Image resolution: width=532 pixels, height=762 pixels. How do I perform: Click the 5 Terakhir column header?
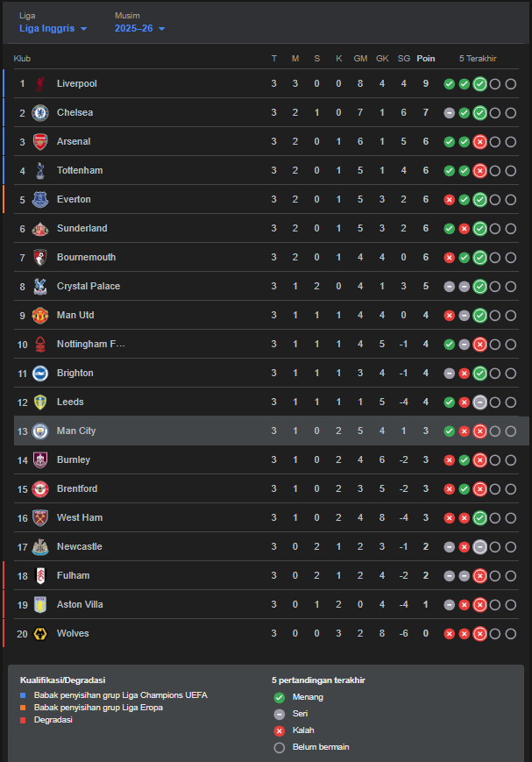478,59
